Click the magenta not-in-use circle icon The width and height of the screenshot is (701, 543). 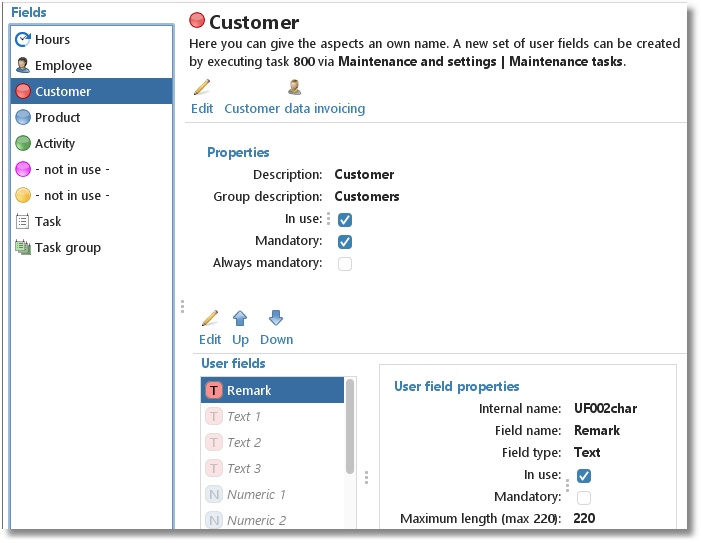[x=23, y=169]
